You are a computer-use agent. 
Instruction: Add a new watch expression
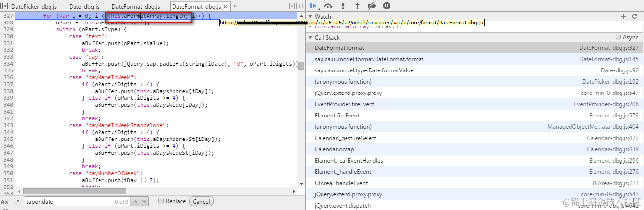[623, 16]
